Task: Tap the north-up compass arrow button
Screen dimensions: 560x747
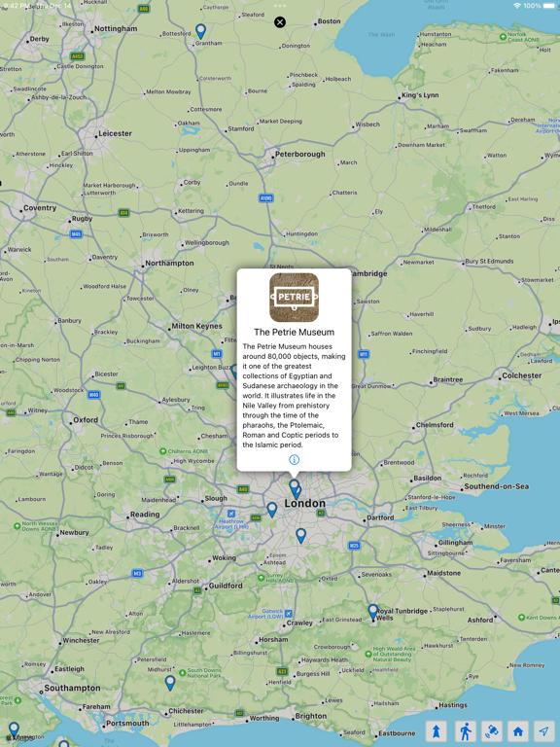Action: 437,731
